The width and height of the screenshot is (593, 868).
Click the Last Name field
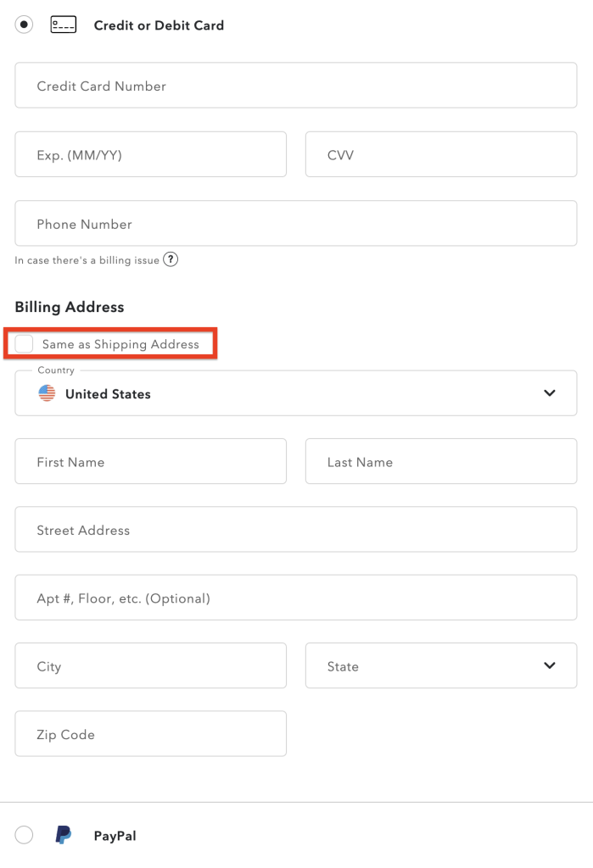[440, 462]
